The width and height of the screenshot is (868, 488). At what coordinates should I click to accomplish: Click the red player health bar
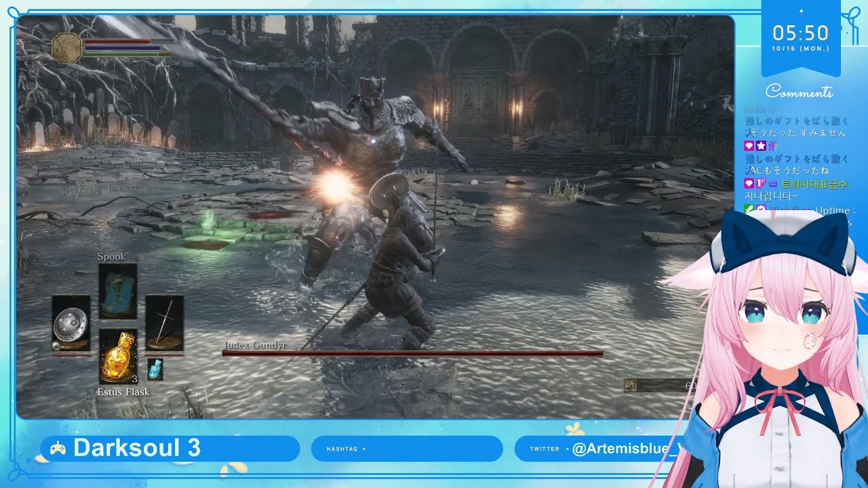(x=117, y=41)
